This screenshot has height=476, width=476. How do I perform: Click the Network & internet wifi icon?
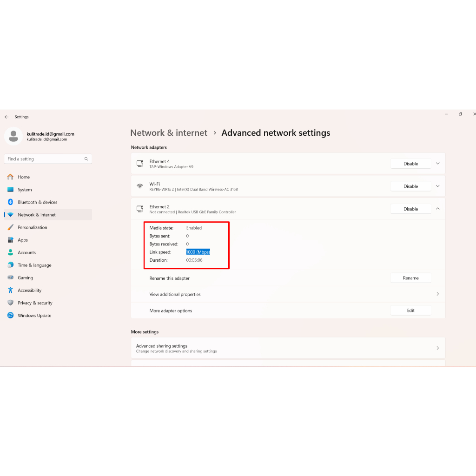10,215
